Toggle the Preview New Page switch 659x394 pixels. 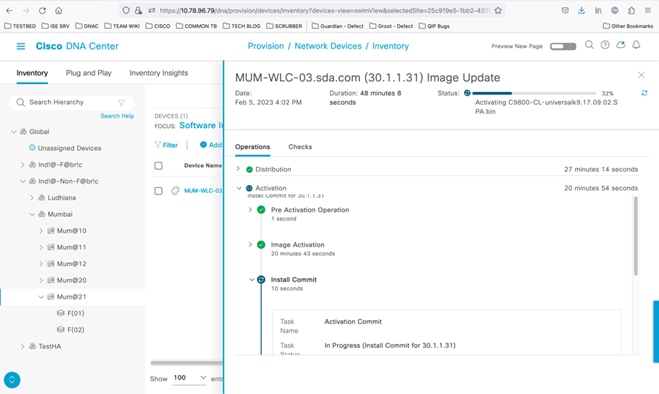coord(563,46)
